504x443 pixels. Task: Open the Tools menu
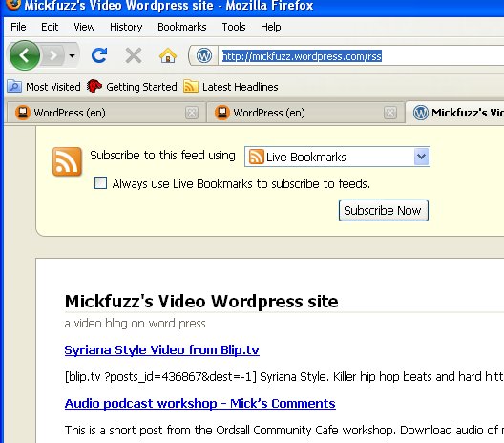click(234, 27)
